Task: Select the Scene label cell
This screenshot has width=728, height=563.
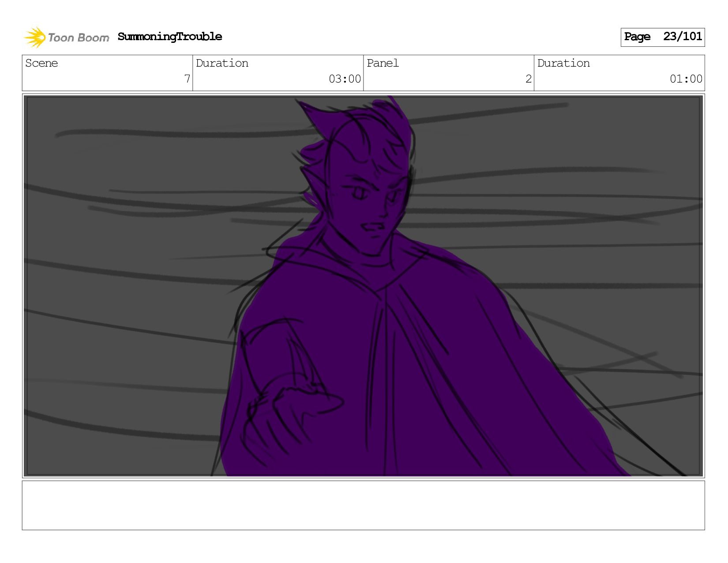Action: [x=107, y=73]
